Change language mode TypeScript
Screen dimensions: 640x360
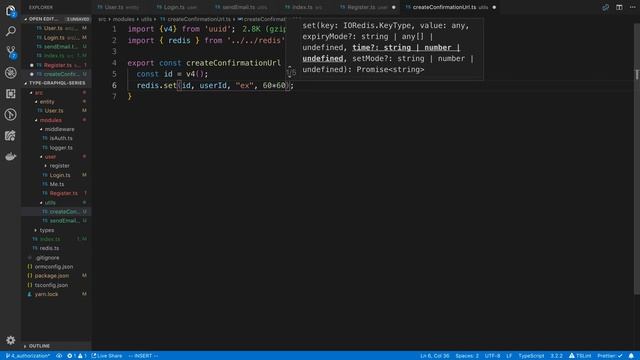pyautogui.click(x=531, y=356)
